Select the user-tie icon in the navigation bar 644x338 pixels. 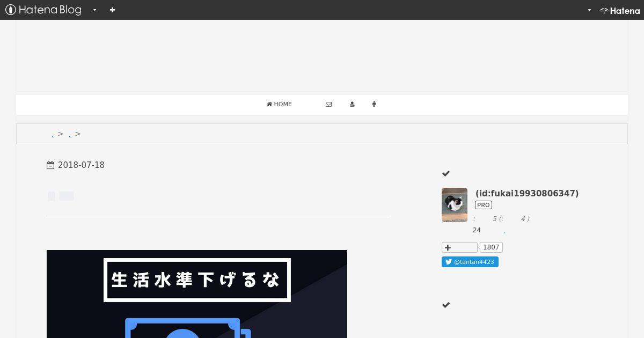pyautogui.click(x=352, y=104)
